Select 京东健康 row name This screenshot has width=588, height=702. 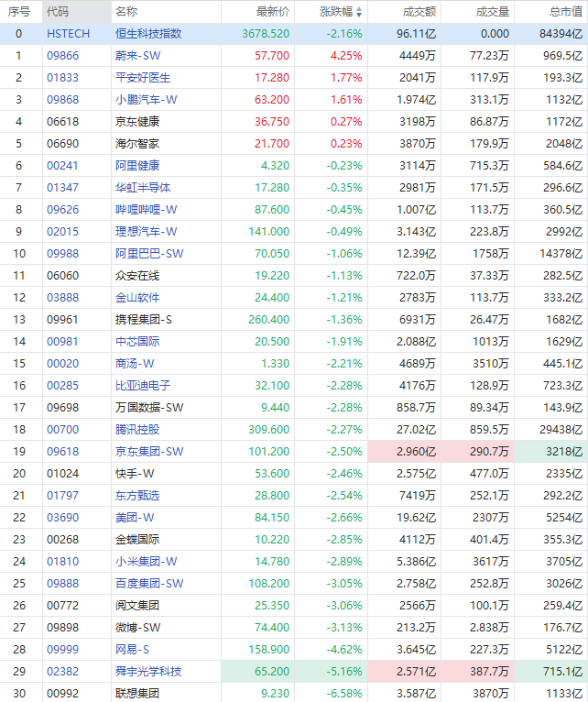click(x=137, y=121)
